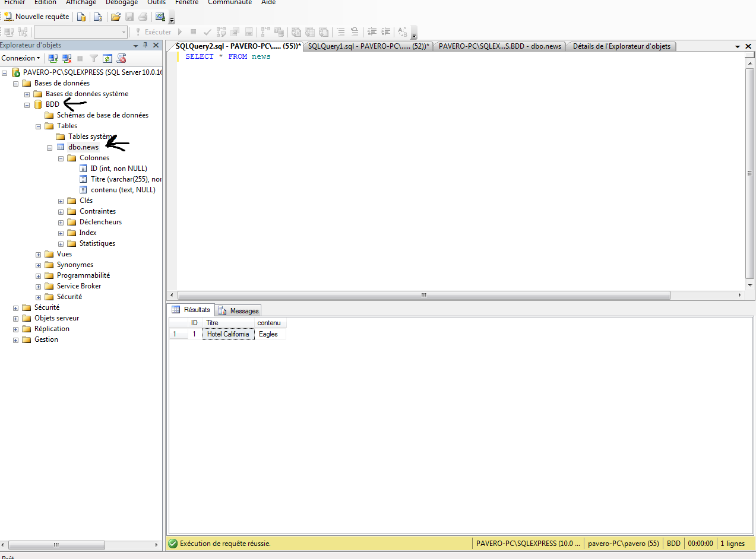Click the BDD database node

pyautogui.click(x=50, y=104)
